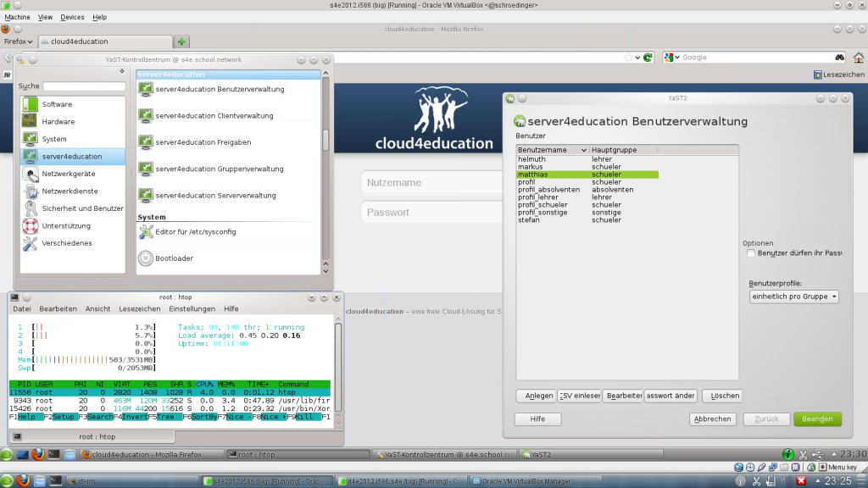Open Devices menu in VirtualBox

point(72,17)
